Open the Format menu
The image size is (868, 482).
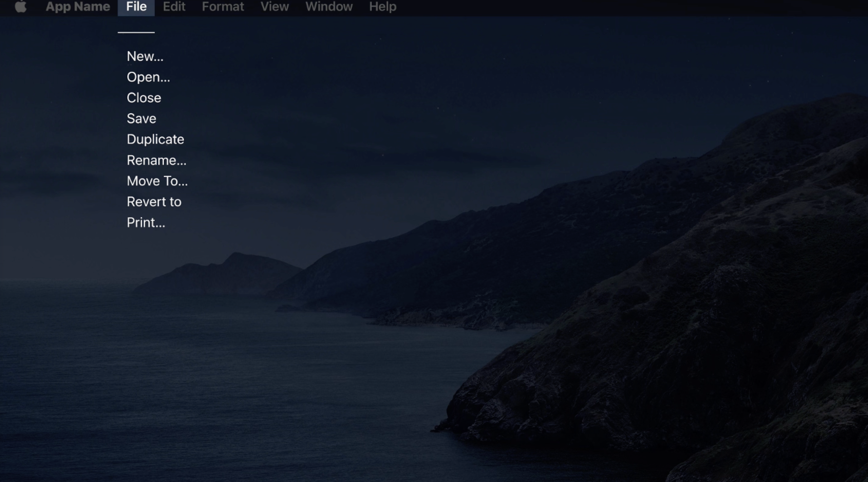tap(223, 6)
